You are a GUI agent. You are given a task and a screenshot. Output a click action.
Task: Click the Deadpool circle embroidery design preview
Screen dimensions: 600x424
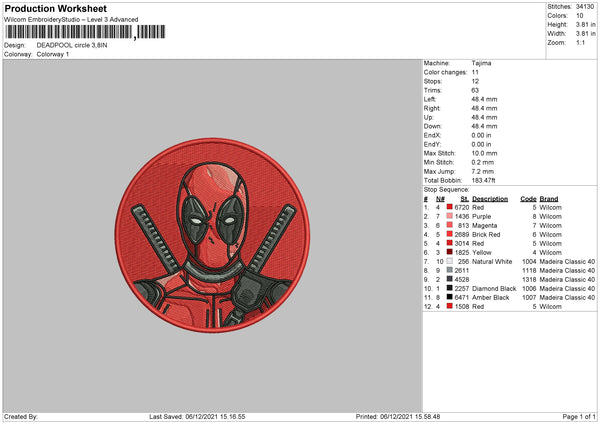click(x=212, y=235)
